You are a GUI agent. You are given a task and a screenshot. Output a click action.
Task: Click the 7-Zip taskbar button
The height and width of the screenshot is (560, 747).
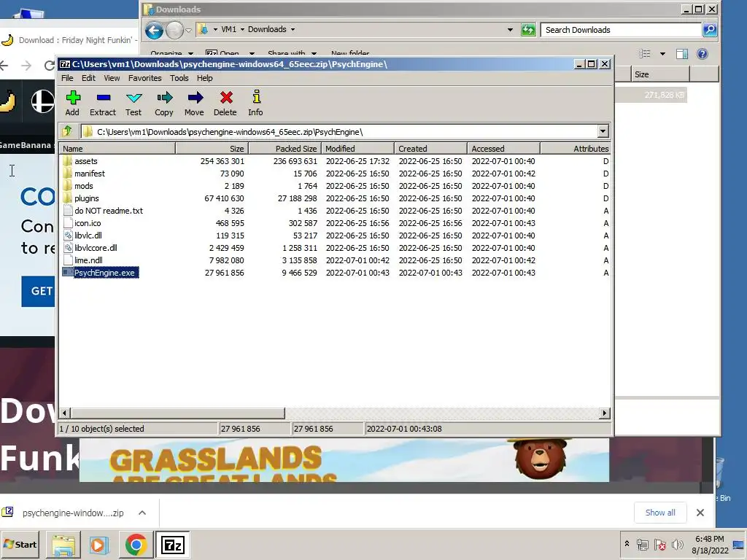tap(172, 545)
